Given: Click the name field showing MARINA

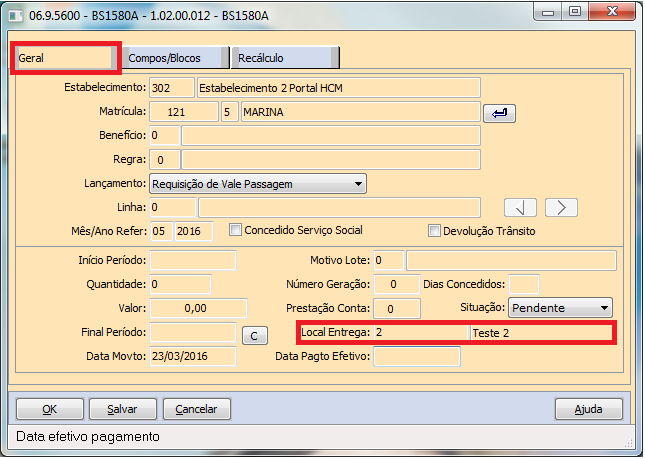Looking at the screenshot, I should coord(361,112).
